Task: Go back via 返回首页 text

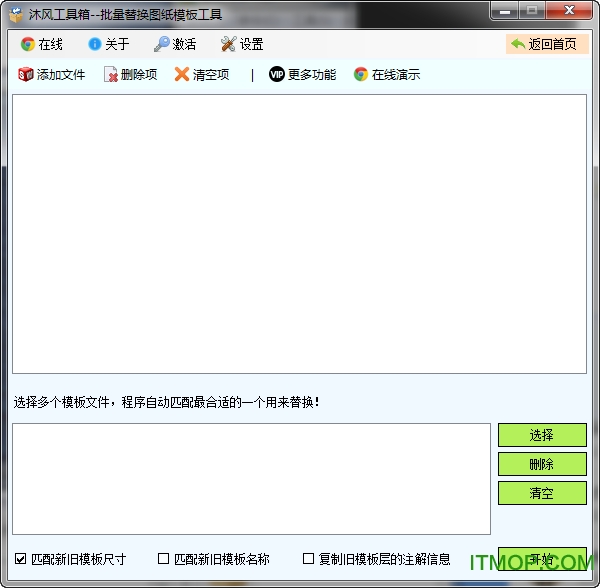Action: pyautogui.click(x=552, y=44)
